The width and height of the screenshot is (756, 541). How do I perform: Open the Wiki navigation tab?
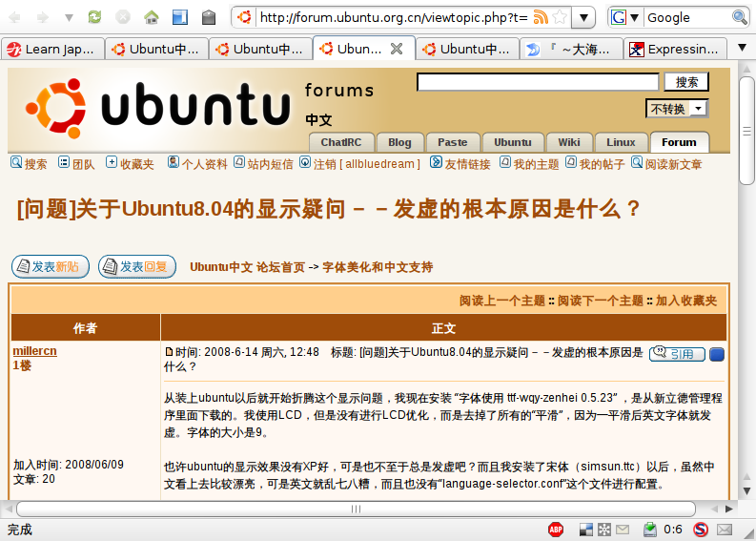569,142
